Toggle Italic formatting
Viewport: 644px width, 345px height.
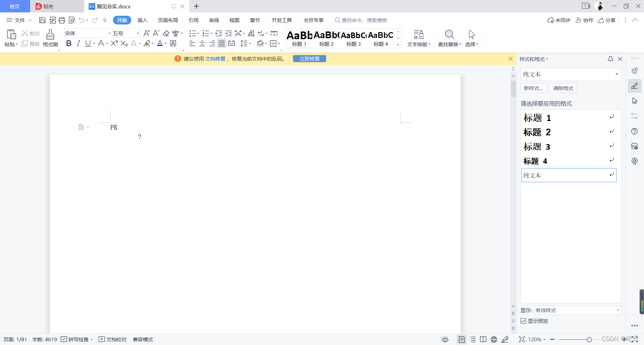click(78, 43)
